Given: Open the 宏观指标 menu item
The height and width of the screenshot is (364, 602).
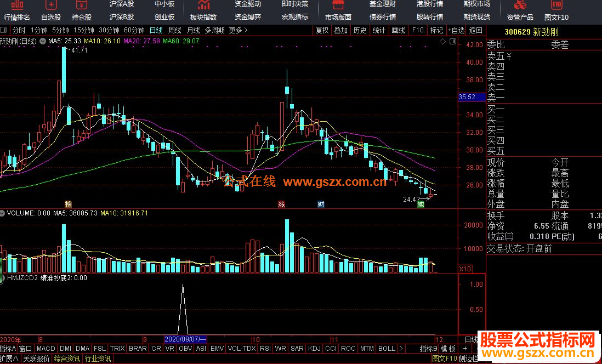Looking at the screenshot, I should point(295,17).
